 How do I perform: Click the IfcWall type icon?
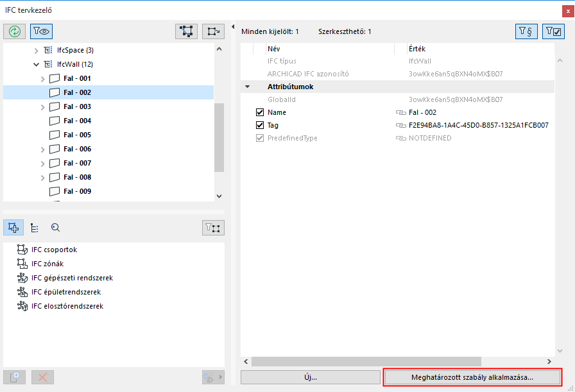click(48, 64)
